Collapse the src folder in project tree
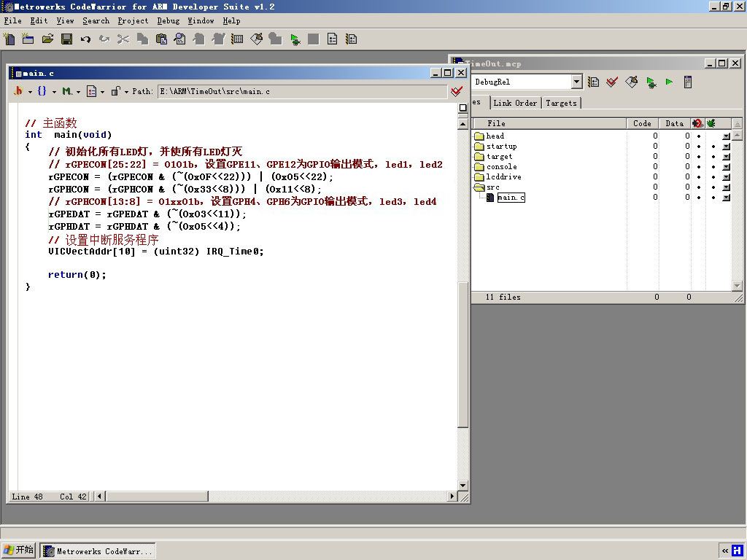This screenshot has width=747, height=560. pyautogui.click(x=479, y=187)
